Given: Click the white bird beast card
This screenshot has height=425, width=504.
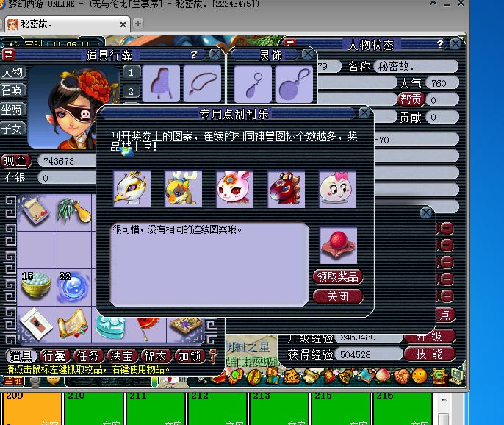Looking at the screenshot, I should coord(132,189).
